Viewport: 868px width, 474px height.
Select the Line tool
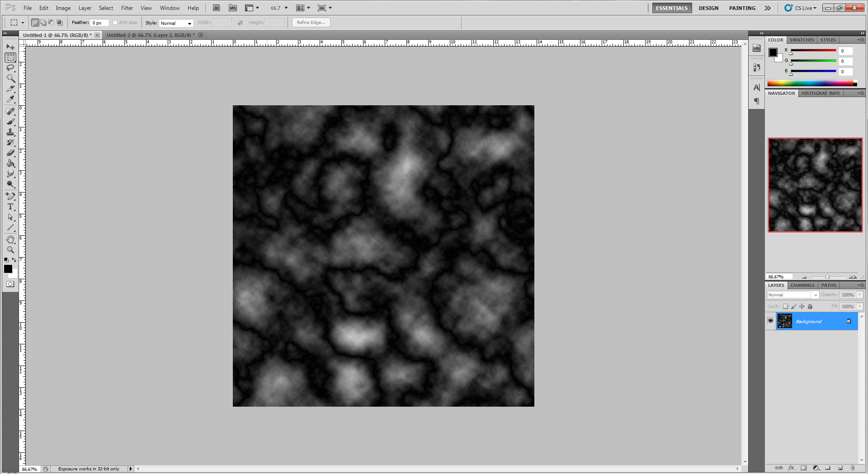click(x=10, y=227)
